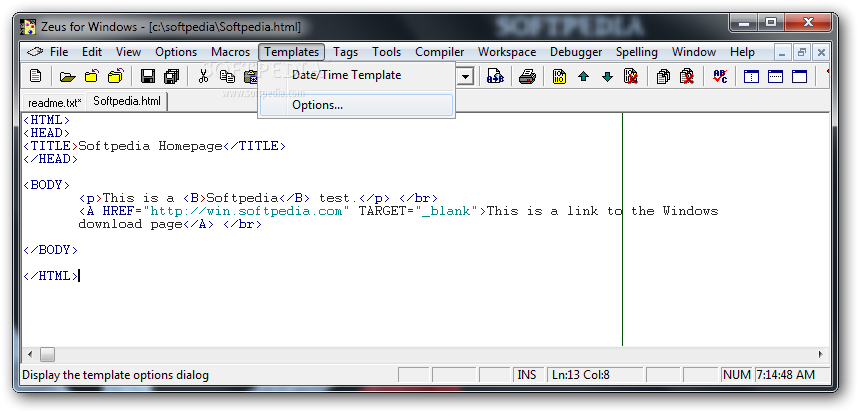Save the file with the floppy disk icon
The width and height of the screenshot is (859, 413).
[x=148, y=76]
